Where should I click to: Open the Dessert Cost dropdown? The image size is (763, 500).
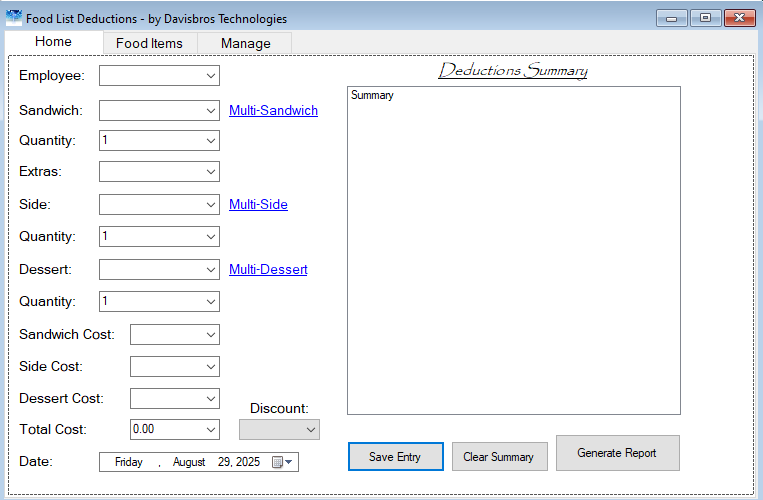(175, 399)
